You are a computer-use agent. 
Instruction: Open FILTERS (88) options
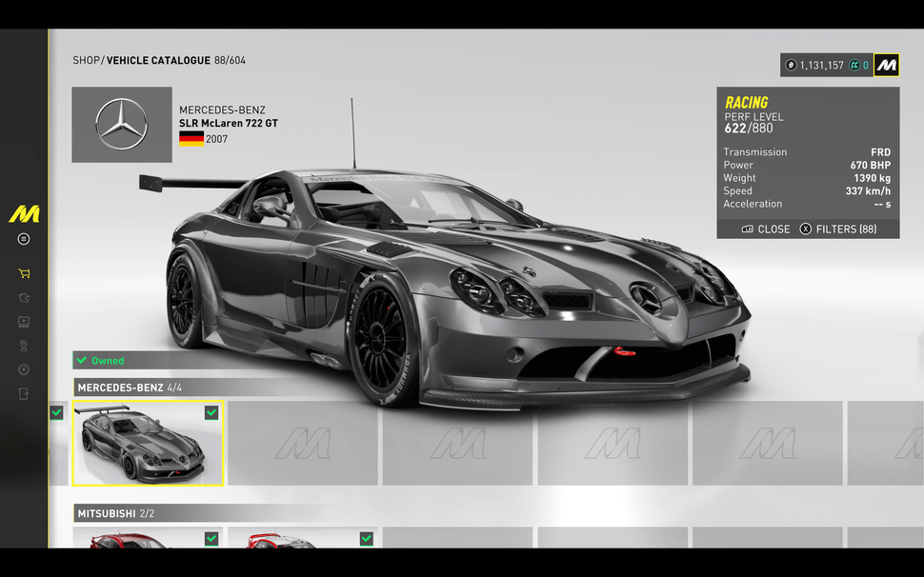point(838,229)
